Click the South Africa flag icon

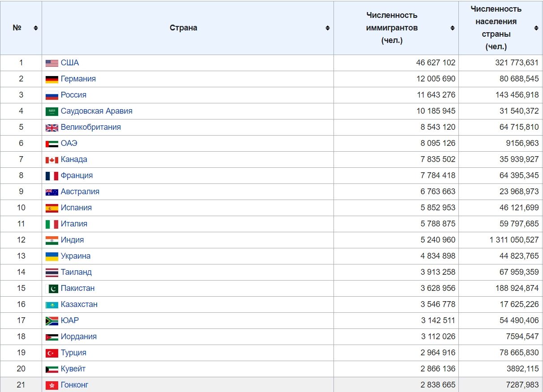pos(52,321)
